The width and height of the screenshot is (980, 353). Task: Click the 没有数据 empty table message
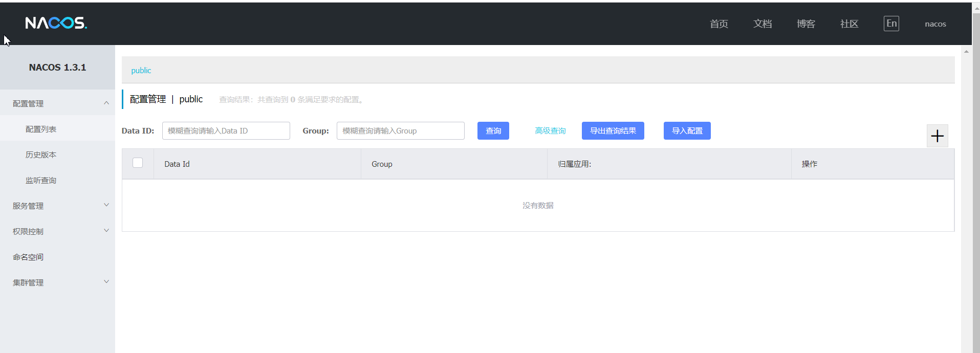538,206
